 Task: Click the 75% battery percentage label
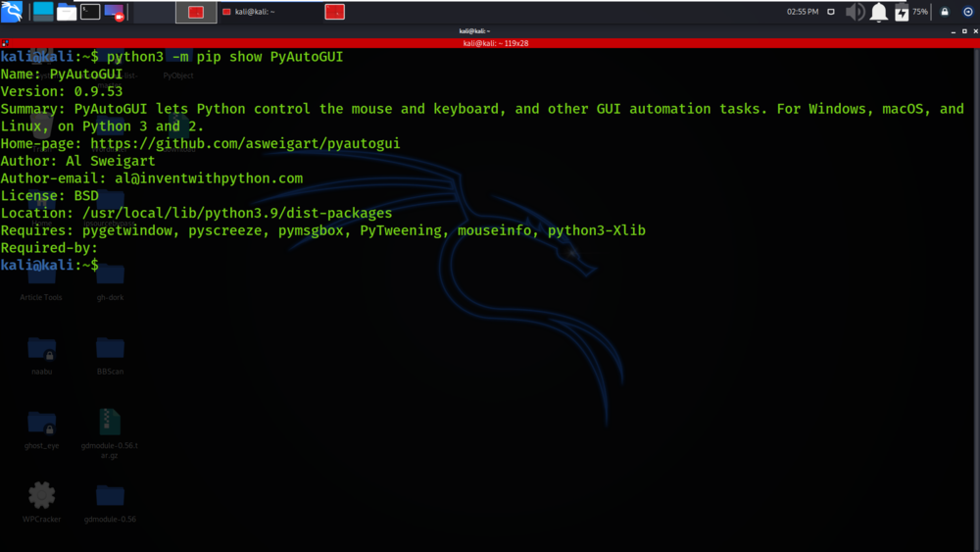[920, 12]
